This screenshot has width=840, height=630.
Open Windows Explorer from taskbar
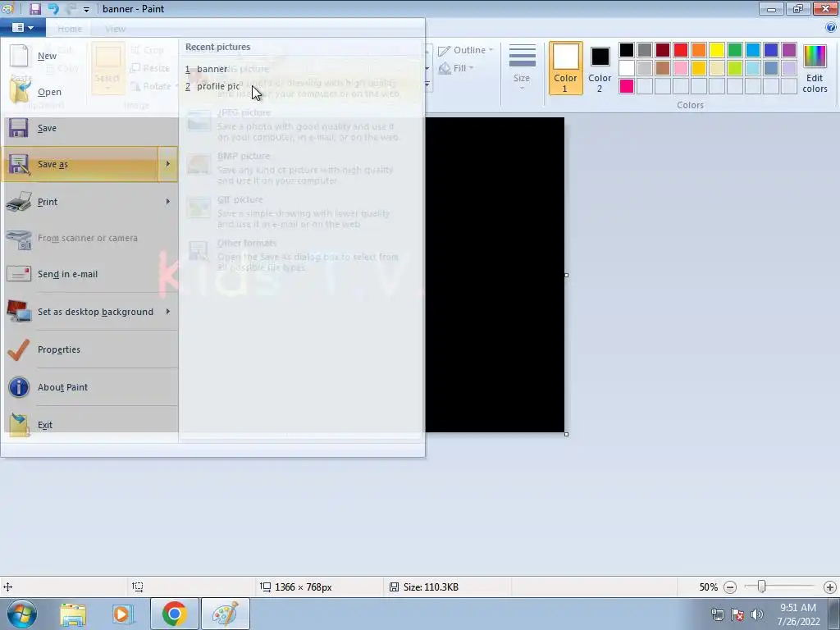pyautogui.click(x=73, y=614)
